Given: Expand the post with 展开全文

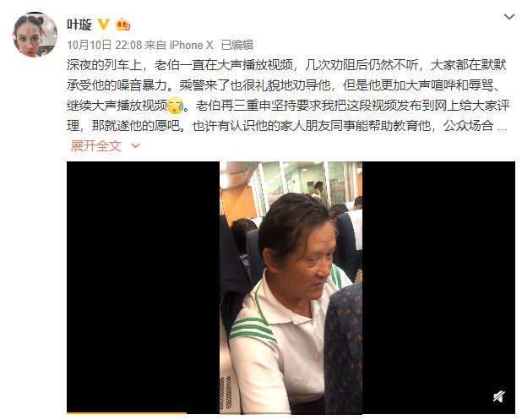Looking at the screenshot, I should 96,146.
